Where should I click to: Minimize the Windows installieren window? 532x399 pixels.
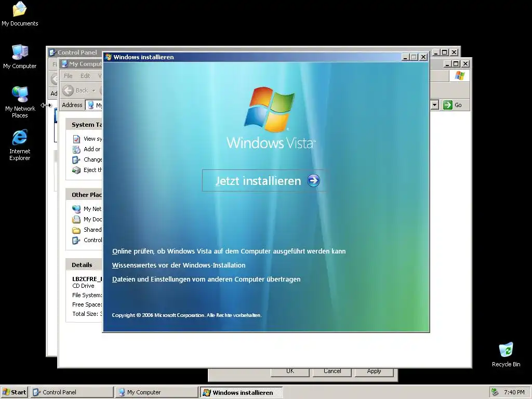point(405,57)
